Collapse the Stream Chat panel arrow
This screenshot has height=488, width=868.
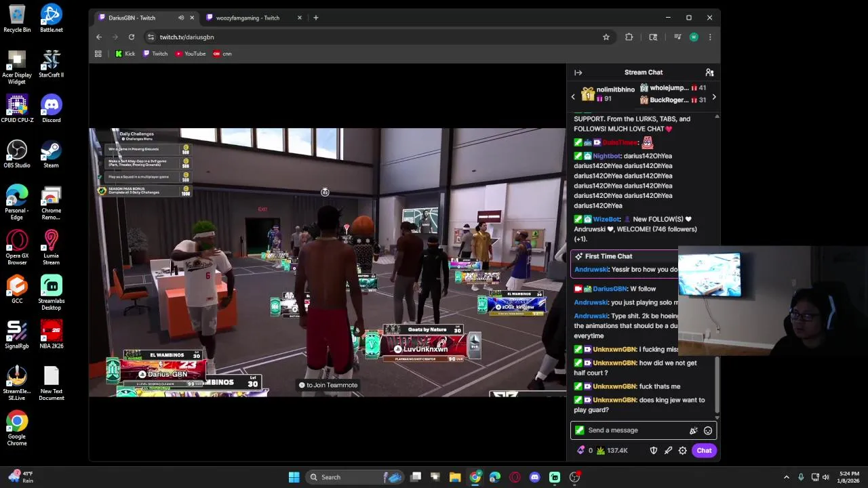pos(578,73)
